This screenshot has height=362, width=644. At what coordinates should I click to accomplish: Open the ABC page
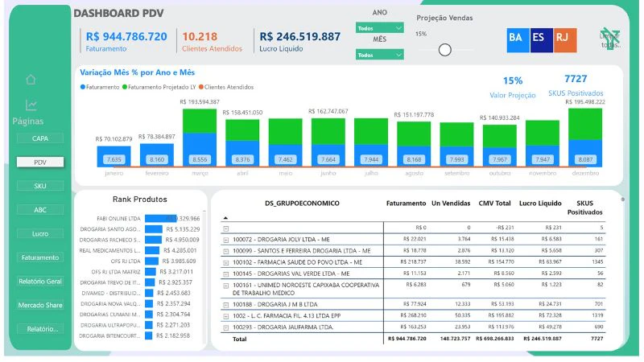40,210
